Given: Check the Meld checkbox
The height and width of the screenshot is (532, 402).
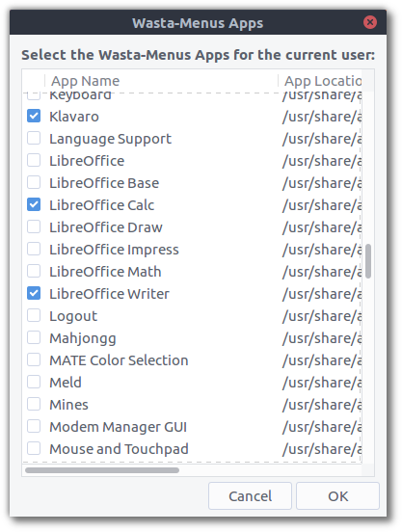Looking at the screenshot, I should coord(34,382).
